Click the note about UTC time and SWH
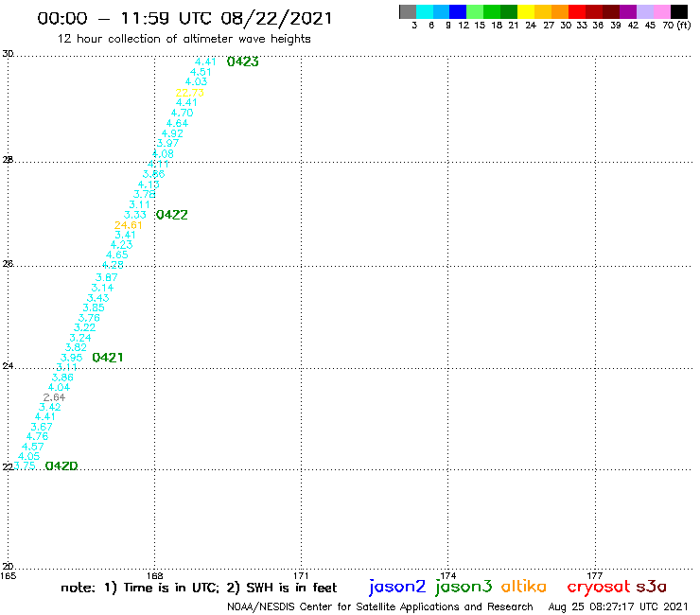The width and height of the screenshot is (700, 615). tap(199, 588)
